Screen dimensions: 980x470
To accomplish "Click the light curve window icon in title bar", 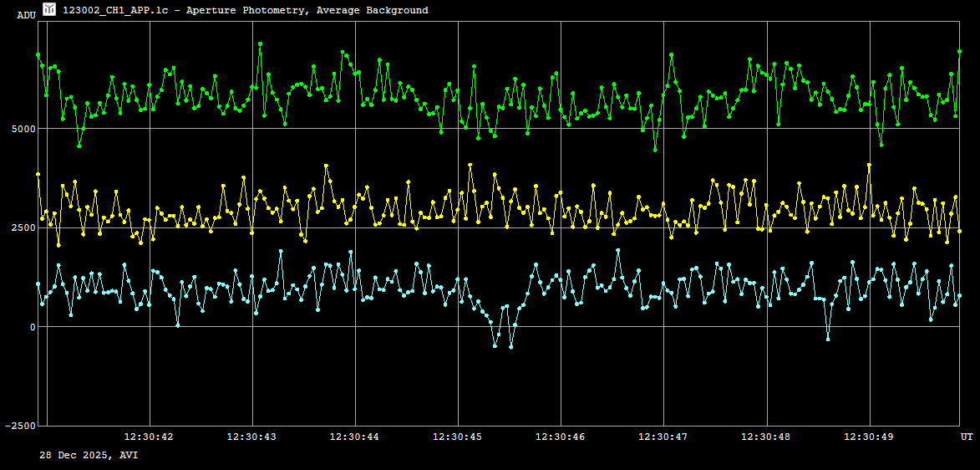I will coord(49,9).
